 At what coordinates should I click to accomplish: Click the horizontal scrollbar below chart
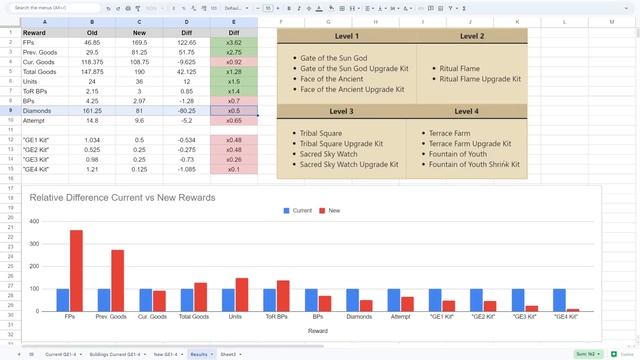[173, 346]
